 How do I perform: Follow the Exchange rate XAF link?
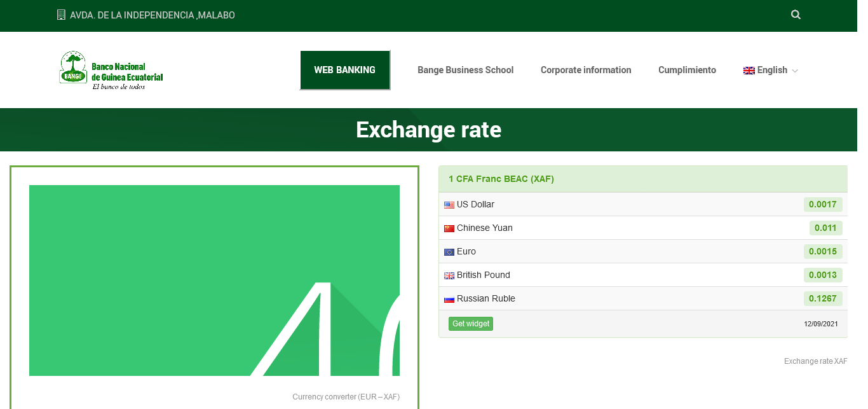pyautogui.click(x=815, y=361)
